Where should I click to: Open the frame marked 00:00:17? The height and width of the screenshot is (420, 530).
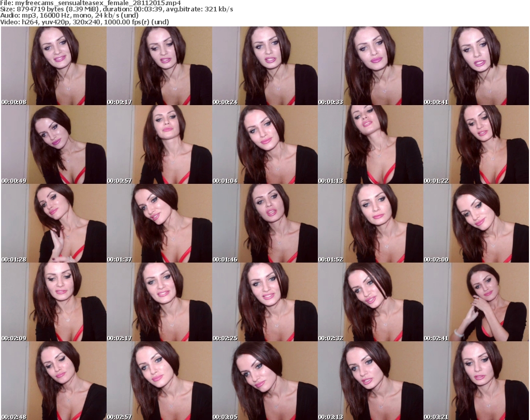(x=159, y=66)
